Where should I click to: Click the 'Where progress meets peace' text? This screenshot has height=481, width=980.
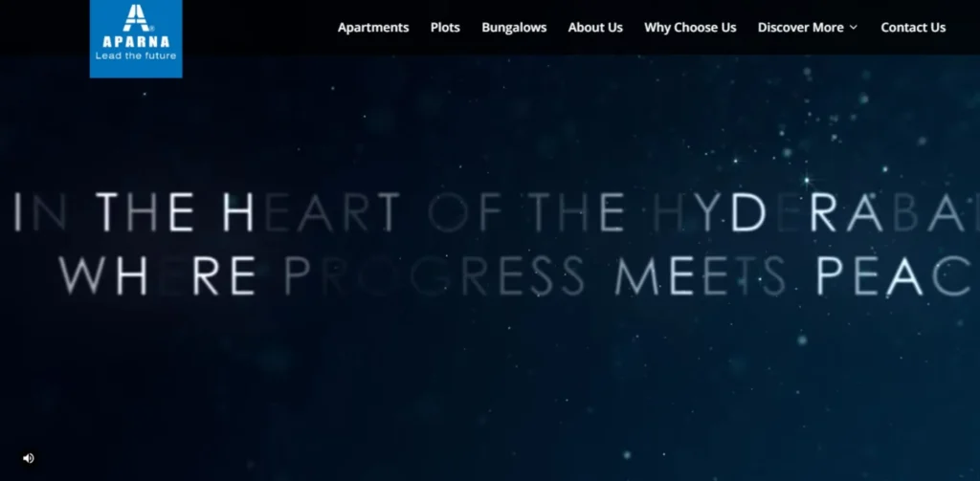coord(519,275)
